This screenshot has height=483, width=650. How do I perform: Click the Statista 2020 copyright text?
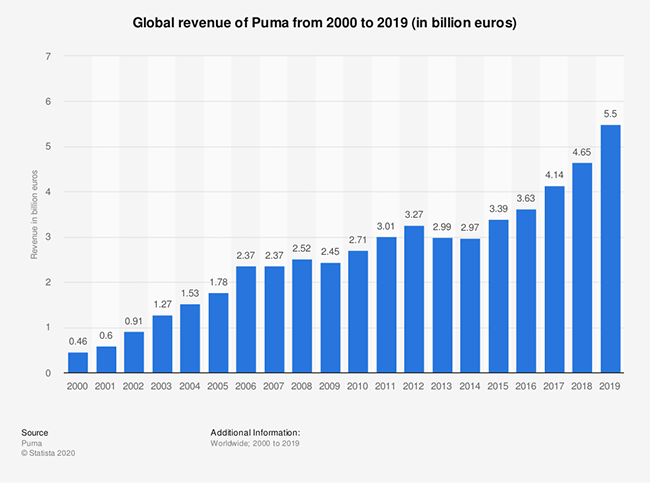48,453
